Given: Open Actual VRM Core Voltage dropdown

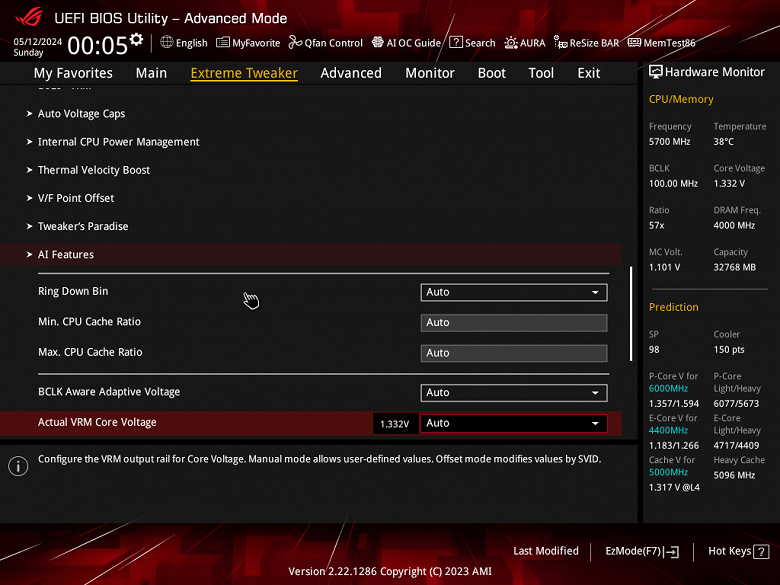Looking at the screenshot, I should (514, 423).
